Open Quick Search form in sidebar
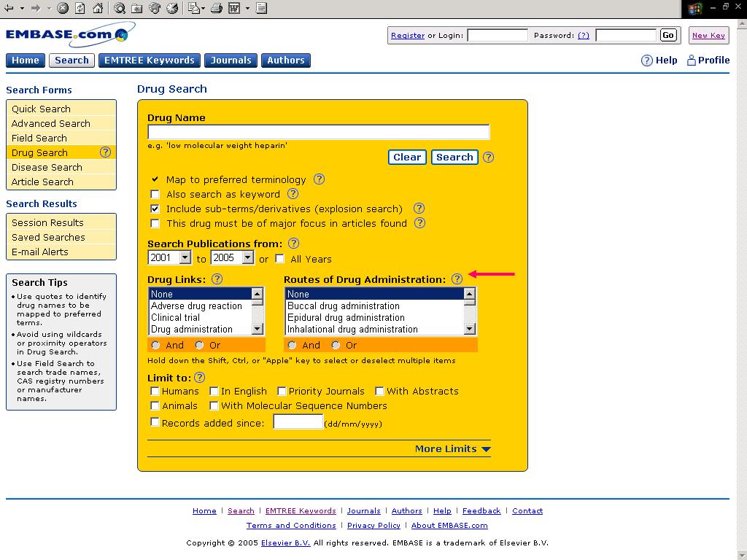The width and height of the screenshot is (747, 560). tap(61, 109)
